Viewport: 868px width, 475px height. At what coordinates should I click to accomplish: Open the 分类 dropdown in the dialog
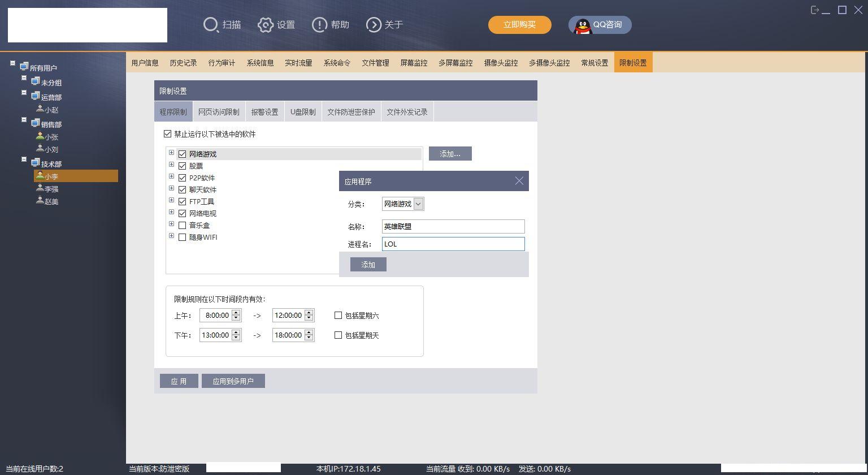[418, 204]
